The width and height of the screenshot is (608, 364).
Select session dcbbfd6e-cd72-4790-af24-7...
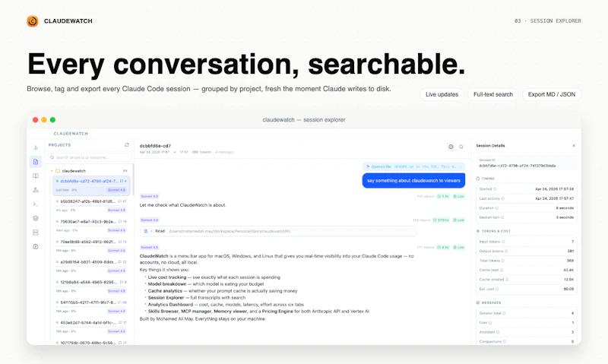coord(91,185)
